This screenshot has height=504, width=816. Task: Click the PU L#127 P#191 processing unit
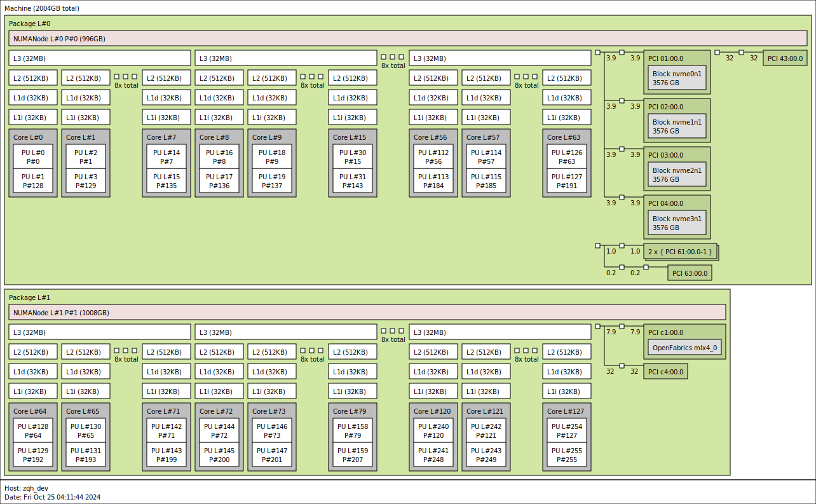pyautogui.click(x=566, y=181)
